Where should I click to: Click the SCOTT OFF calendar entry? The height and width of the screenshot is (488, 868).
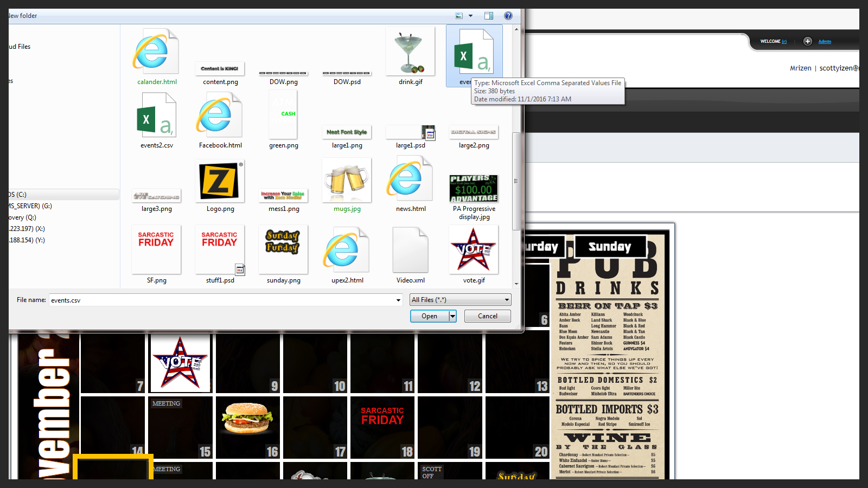[x=432, y=472]
